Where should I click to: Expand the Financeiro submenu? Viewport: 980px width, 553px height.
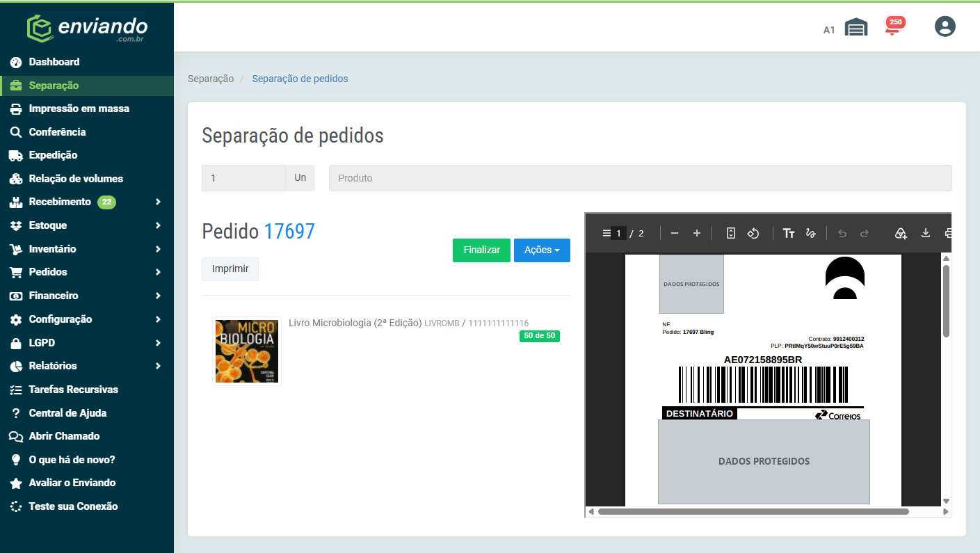[87, 296]
